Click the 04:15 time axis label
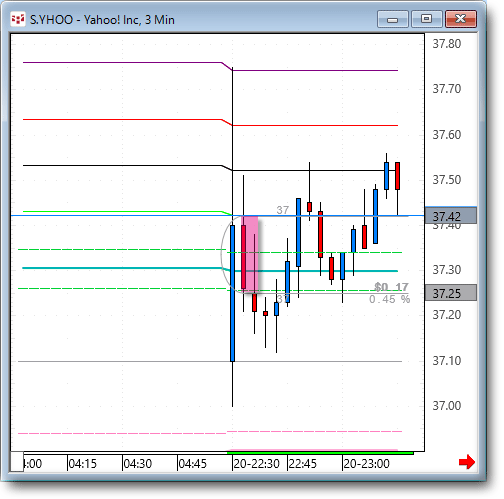The width and height of the screenshot is (504, 499). pos(82,464)
